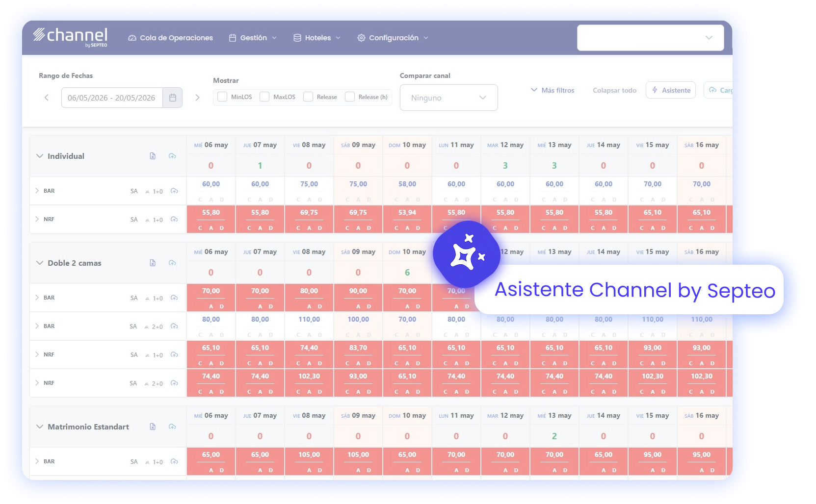Click the Matrimonio Estandart header cloud icon
This screenshot has height=504, width=816.
tap(172, 427)
